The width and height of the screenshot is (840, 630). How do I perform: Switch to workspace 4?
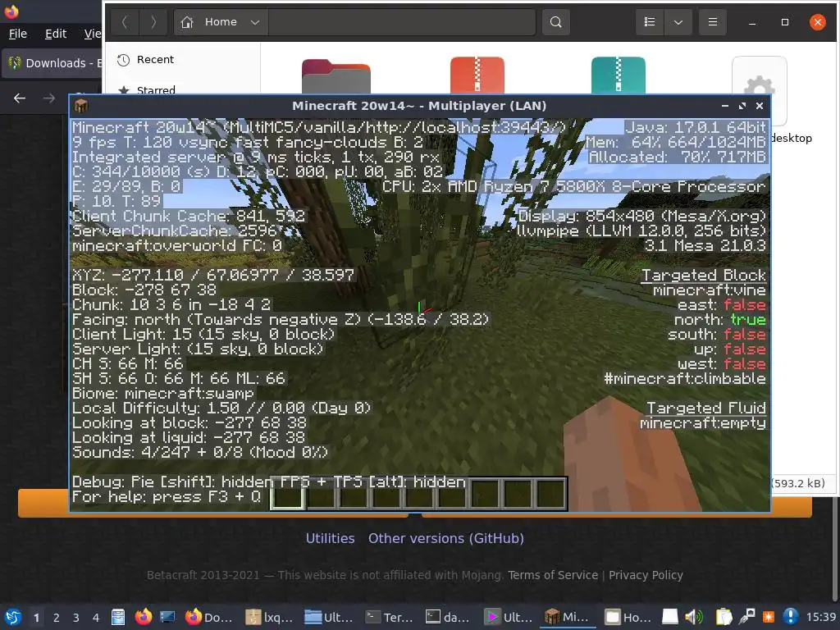(95, 618)
